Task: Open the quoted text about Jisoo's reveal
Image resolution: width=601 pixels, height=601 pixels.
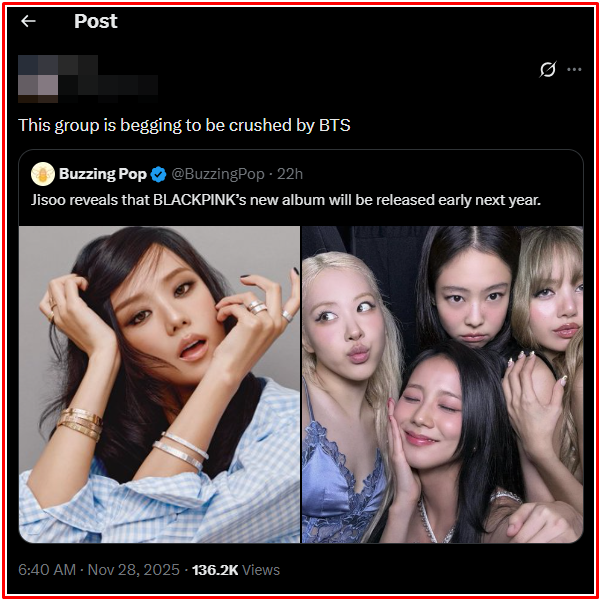Action: [x=286, y=200]
